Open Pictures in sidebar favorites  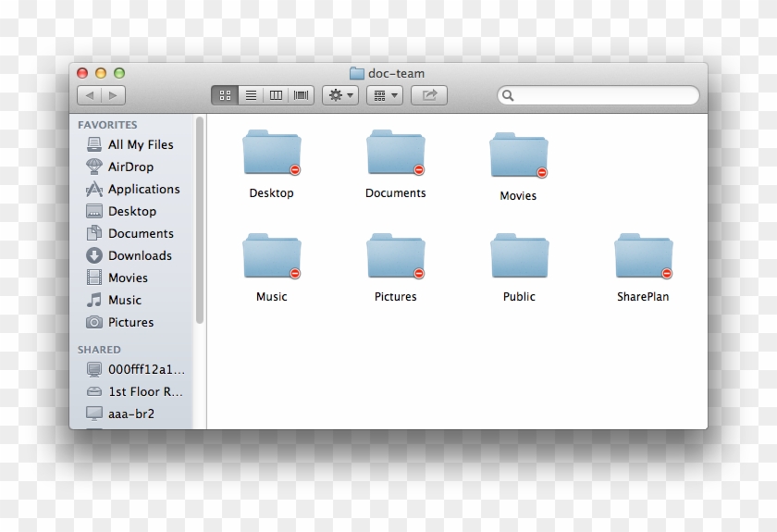(130, 322)
